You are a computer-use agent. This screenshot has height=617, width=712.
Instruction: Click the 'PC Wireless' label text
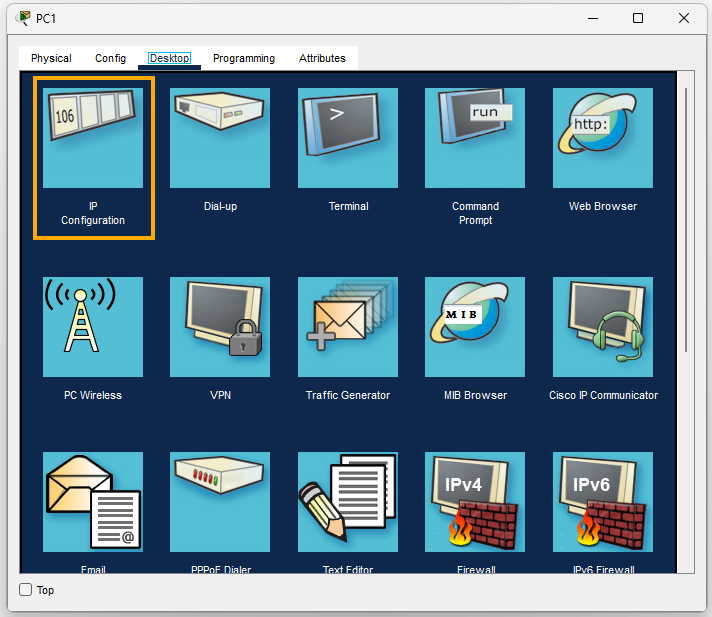tap(93, 395)
